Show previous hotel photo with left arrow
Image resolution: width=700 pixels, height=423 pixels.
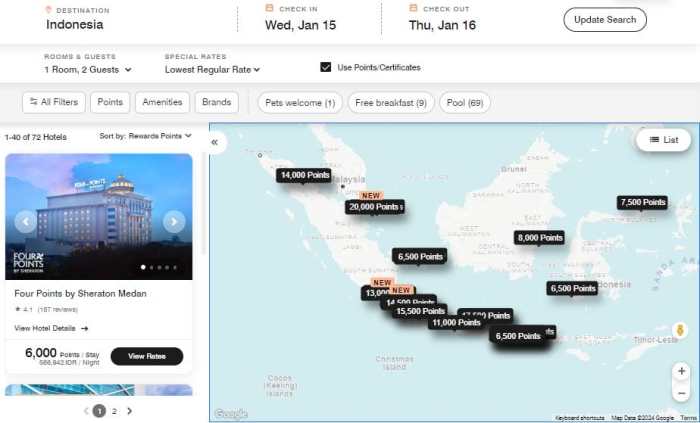26,222
